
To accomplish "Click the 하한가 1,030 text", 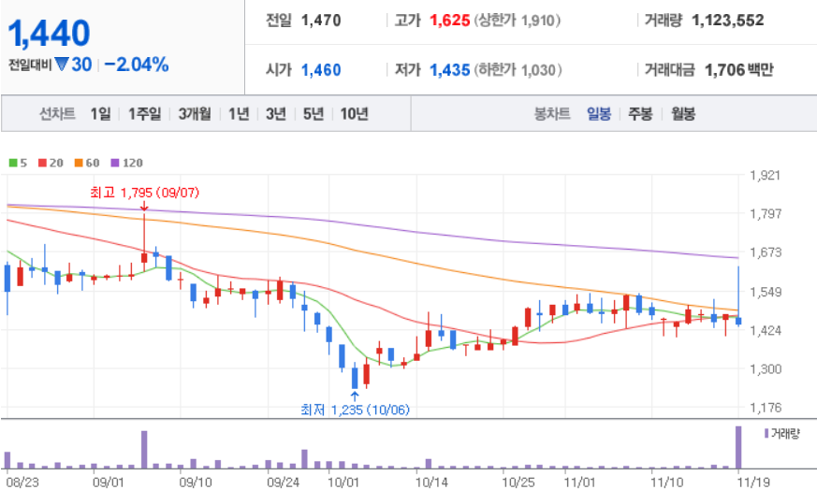I will pos(518,70).
